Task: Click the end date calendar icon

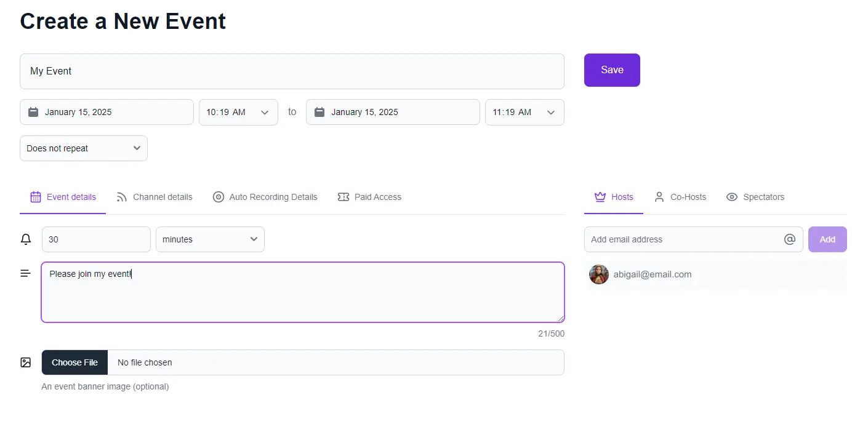Action: [x=319, y=112]
